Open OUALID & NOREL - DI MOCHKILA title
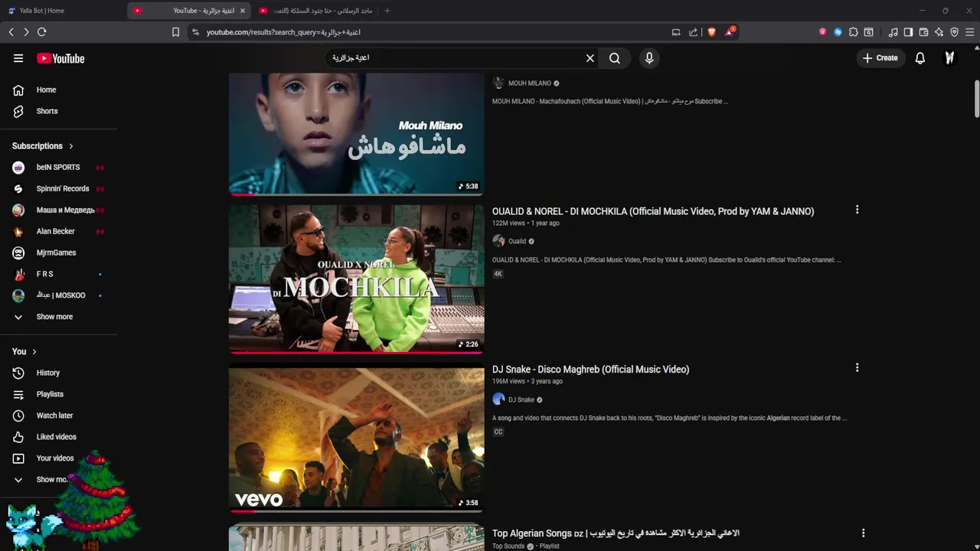980x551 pixels. [x=653, y=211]
